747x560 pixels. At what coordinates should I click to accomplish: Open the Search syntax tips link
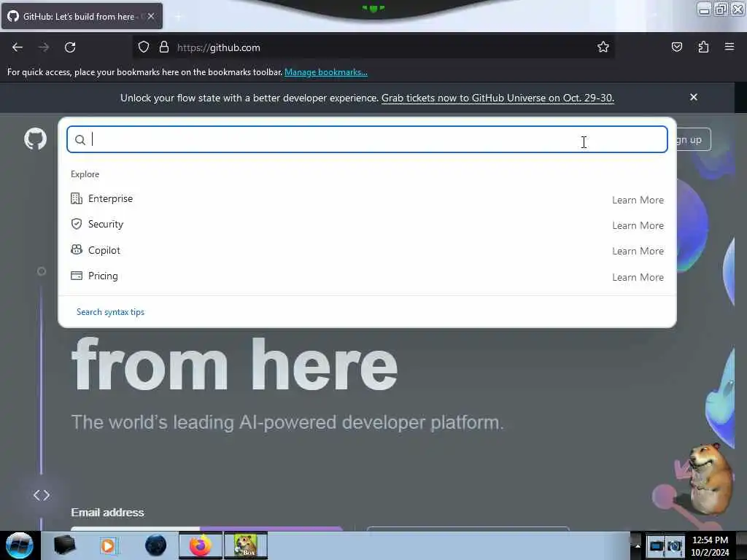(x=111, y=312)
